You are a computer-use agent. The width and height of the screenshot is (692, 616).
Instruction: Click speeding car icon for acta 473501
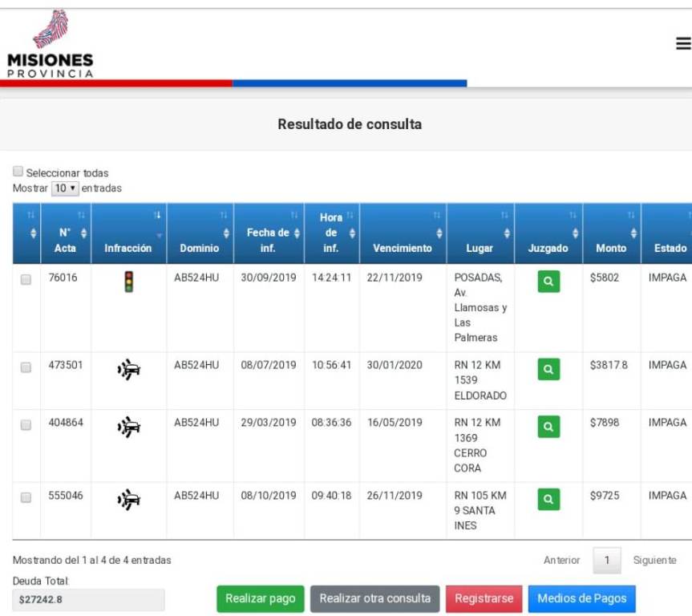pyautogui.click(x=128, y=370)
